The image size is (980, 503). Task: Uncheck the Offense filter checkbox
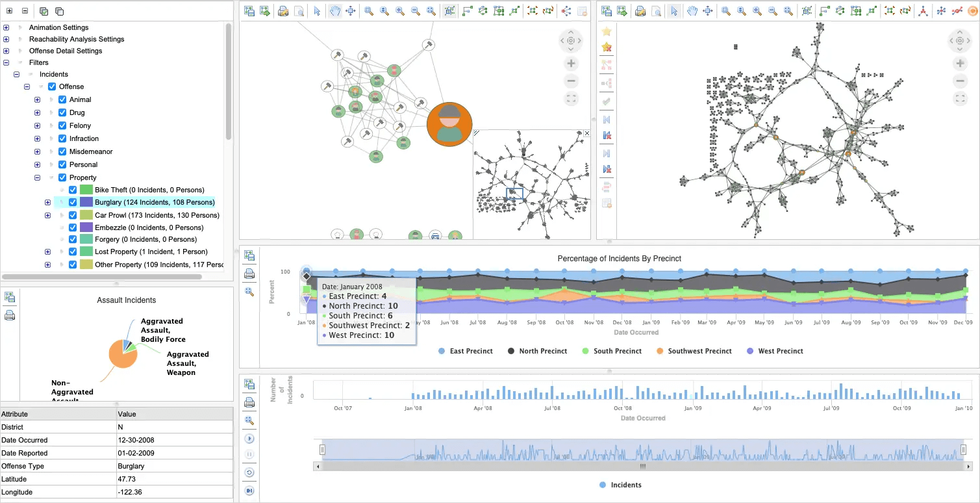point(52,86)
